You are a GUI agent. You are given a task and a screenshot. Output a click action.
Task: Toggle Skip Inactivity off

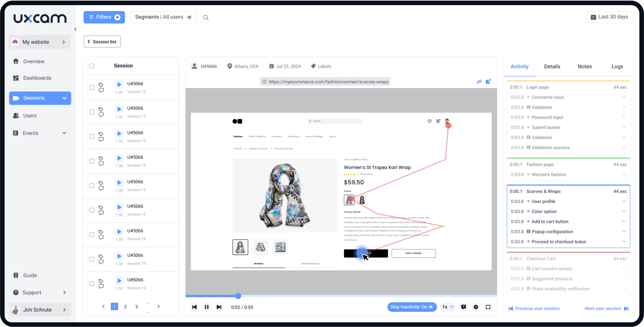411,307
